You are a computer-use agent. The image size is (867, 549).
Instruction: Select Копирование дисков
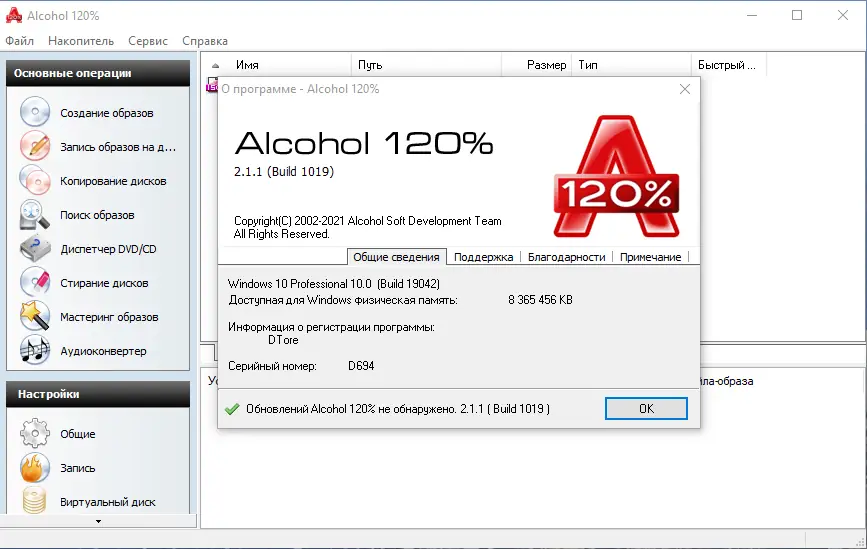point(113,181)
